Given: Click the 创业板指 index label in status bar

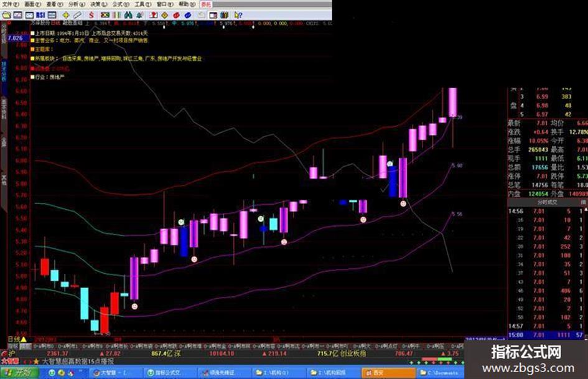Looking at the screenshot, I should tap(353, 353).
